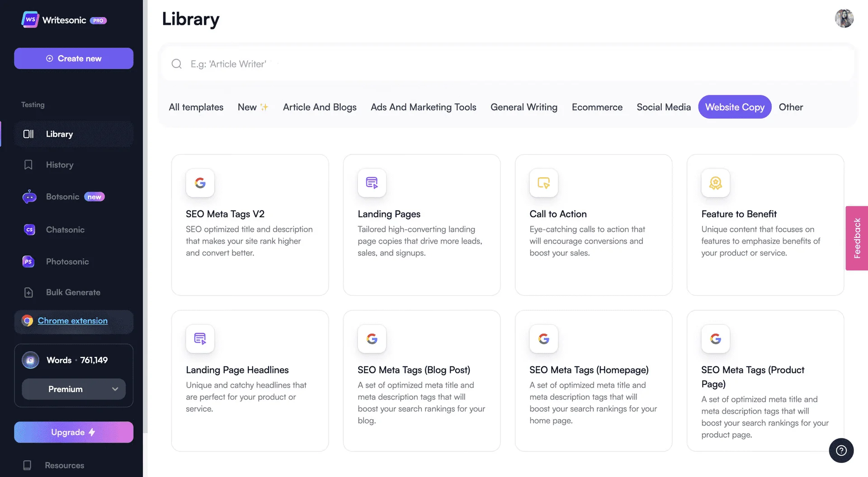The height and width of the screenshot is (477, 868).
Task: Open the Chrome extension link
Action: [x=72, y=321]
